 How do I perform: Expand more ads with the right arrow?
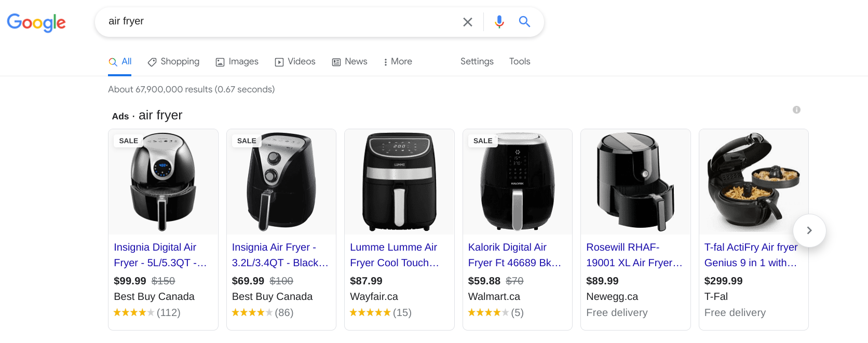pos(809,230)
